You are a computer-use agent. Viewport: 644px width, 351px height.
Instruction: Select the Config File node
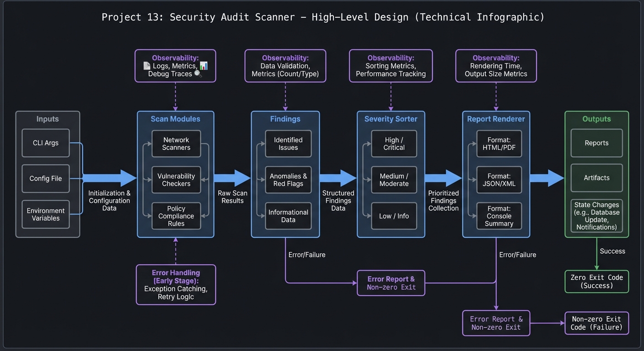[x=45, y=178]
